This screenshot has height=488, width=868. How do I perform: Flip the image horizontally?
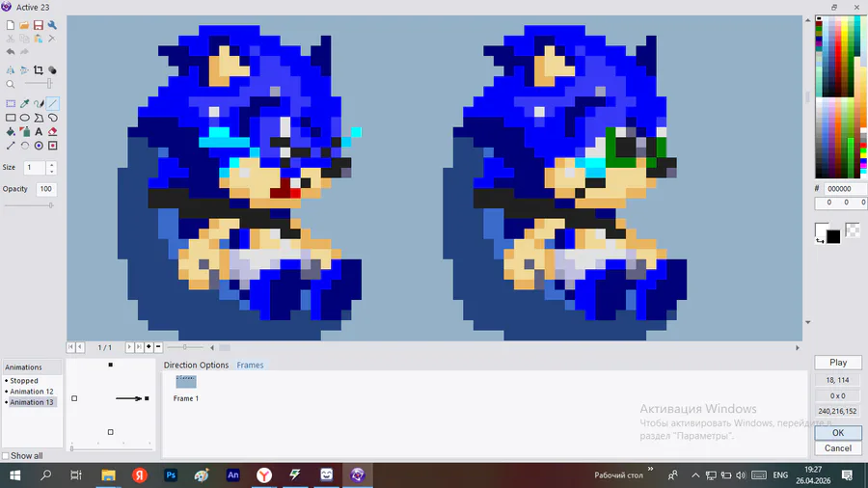(x=11, y=70)
